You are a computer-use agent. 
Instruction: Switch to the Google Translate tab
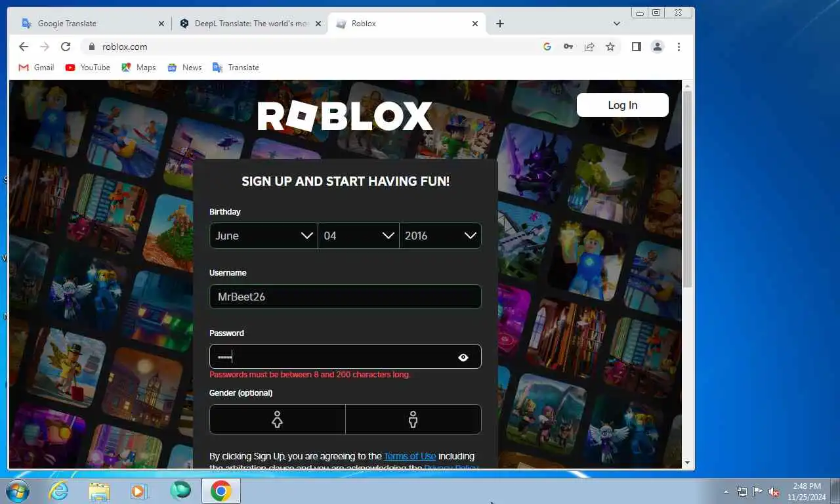tap(92, 24)
